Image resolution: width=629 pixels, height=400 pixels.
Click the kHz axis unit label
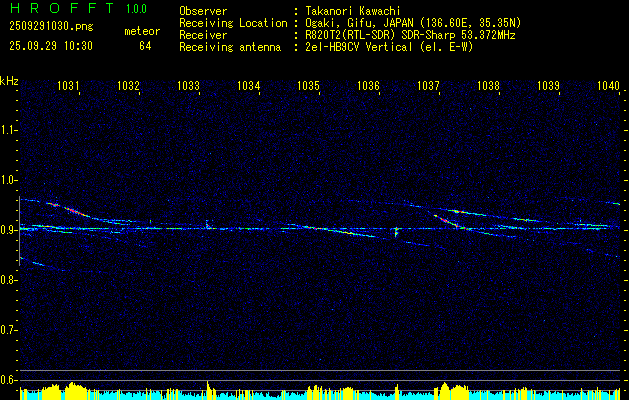click(9, 81)
